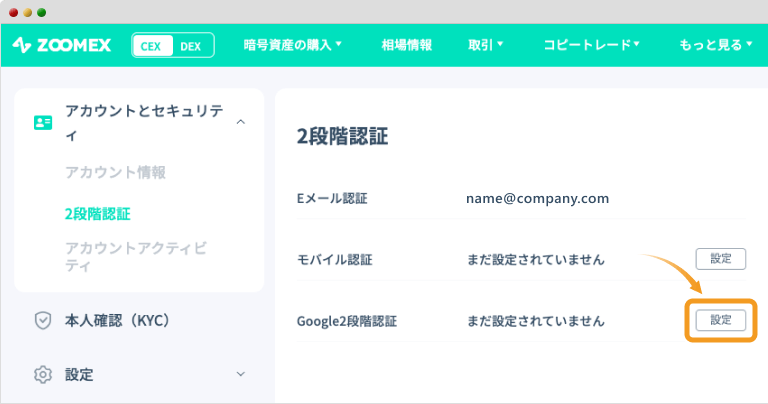768x404 pixels.
Task: Click the Eメール認証 label
Action: click(332, 198)
